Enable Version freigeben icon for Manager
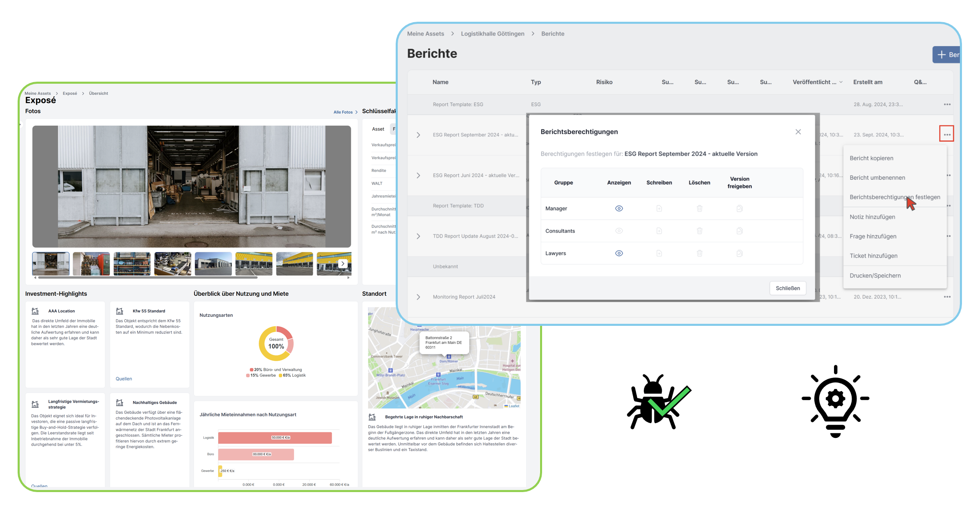This screenshot has width=980, height=513. (x=739, y=208)
